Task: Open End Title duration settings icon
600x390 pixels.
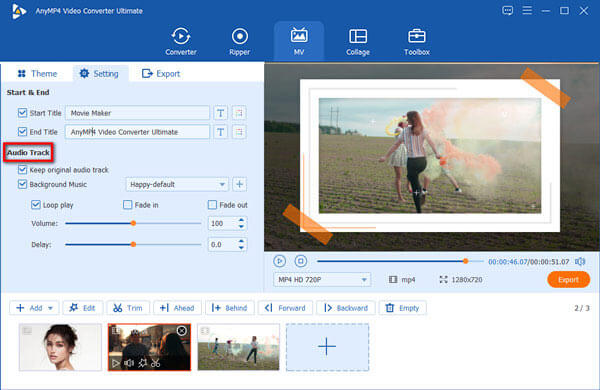Action: point(239,132)
